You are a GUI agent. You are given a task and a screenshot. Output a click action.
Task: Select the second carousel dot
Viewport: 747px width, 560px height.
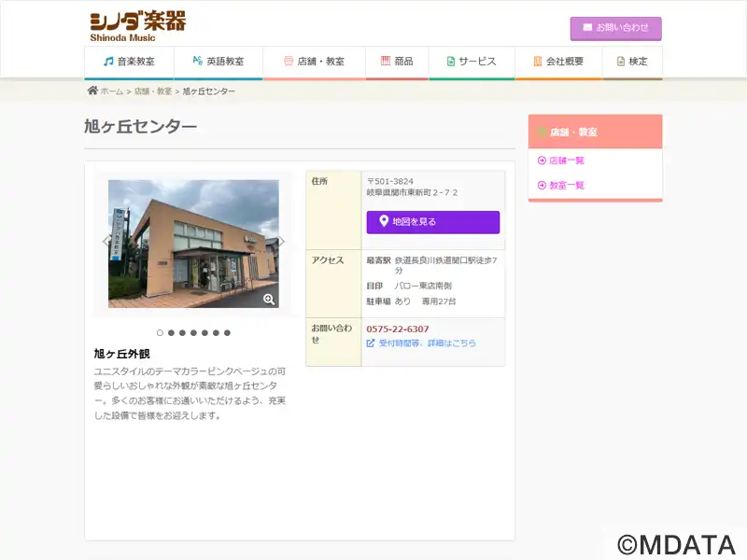tap(171, 332)
